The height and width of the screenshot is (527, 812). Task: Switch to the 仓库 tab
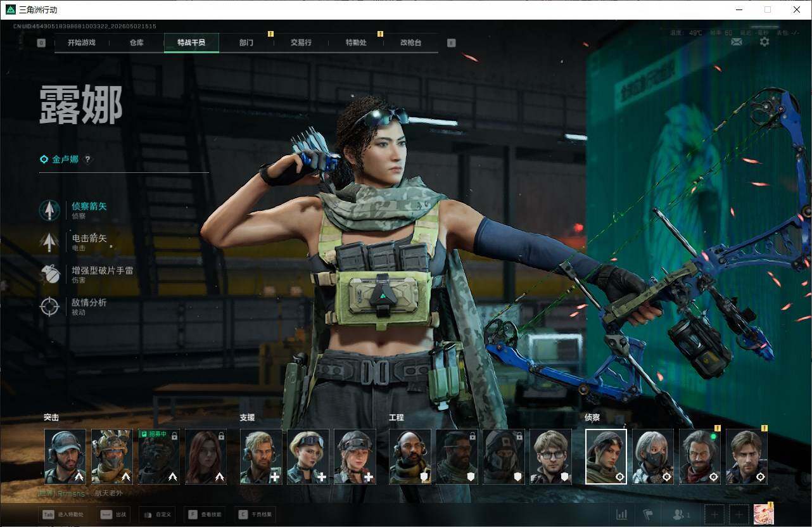pyautogui.click(x=136, y=43)
